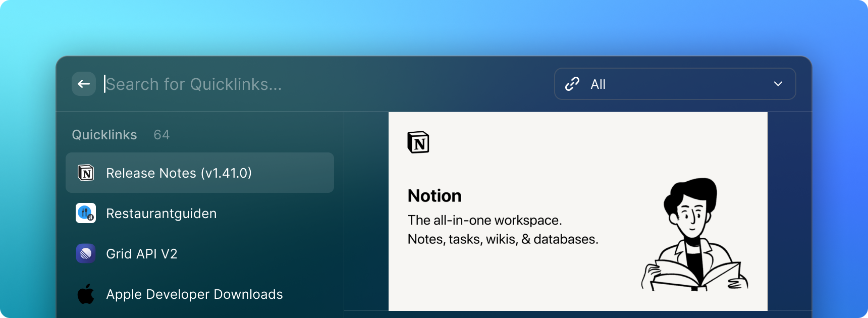Click the Notion icon beside Release Notes

pos(86,173)
